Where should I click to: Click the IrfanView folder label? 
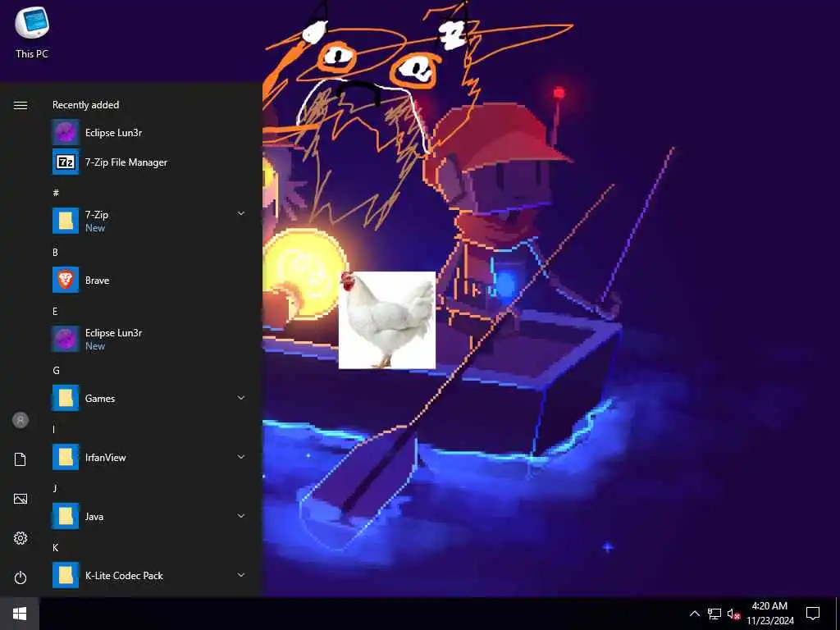[105, 458]
